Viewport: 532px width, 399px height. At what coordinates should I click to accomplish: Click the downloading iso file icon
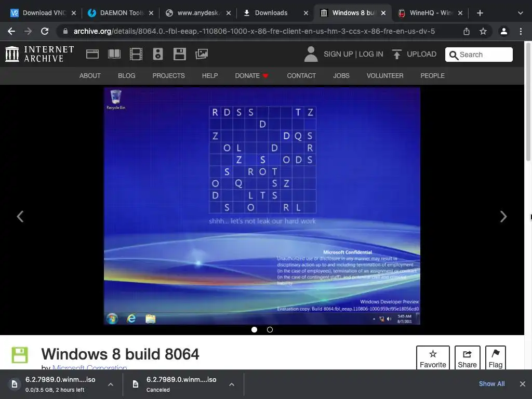[x=14, y=384]
